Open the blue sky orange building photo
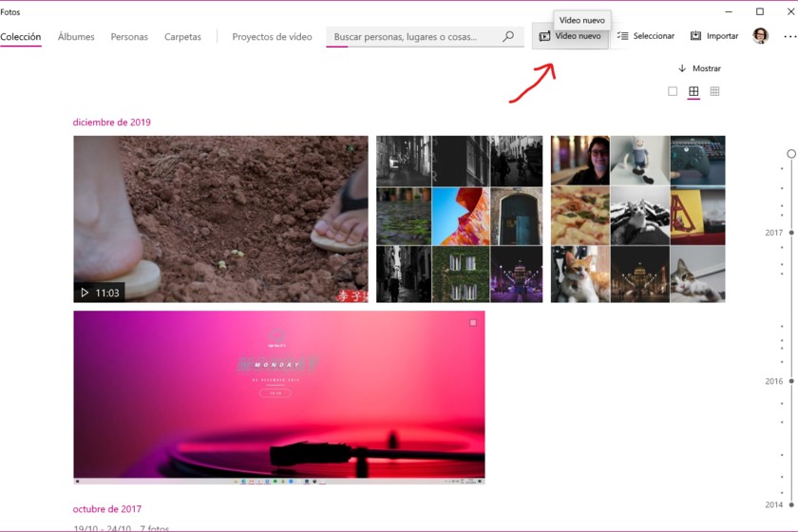 coord(461,217)
